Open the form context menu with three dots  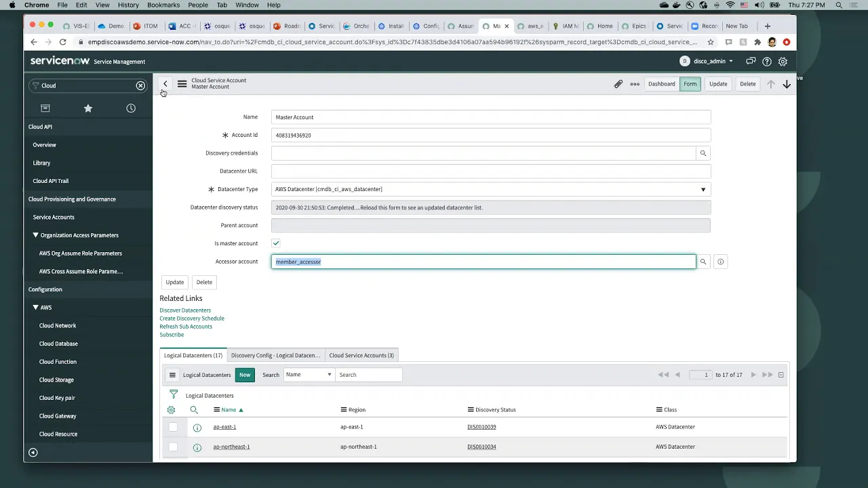tap(634, 83)
